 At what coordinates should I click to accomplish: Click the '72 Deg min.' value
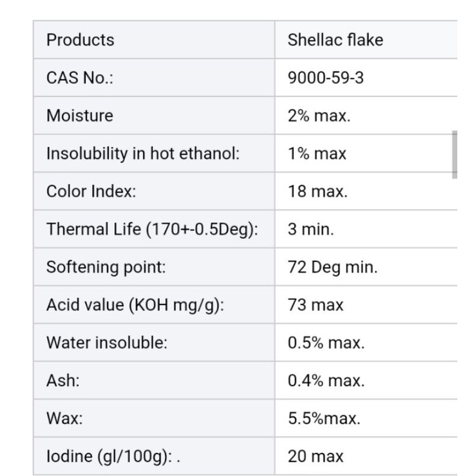[332, 267]
